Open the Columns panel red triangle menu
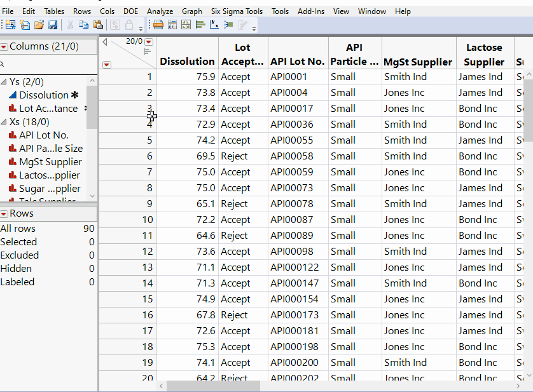 (x=4, y=46)
